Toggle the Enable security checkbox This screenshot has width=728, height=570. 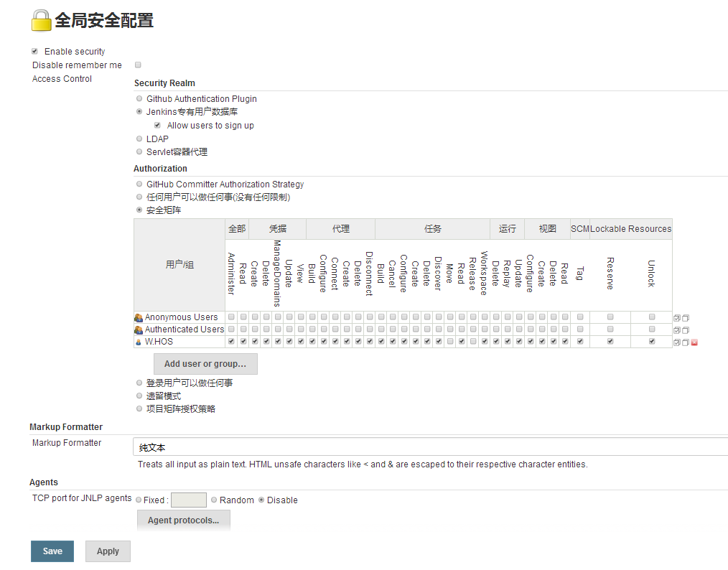tap(34, 52)
